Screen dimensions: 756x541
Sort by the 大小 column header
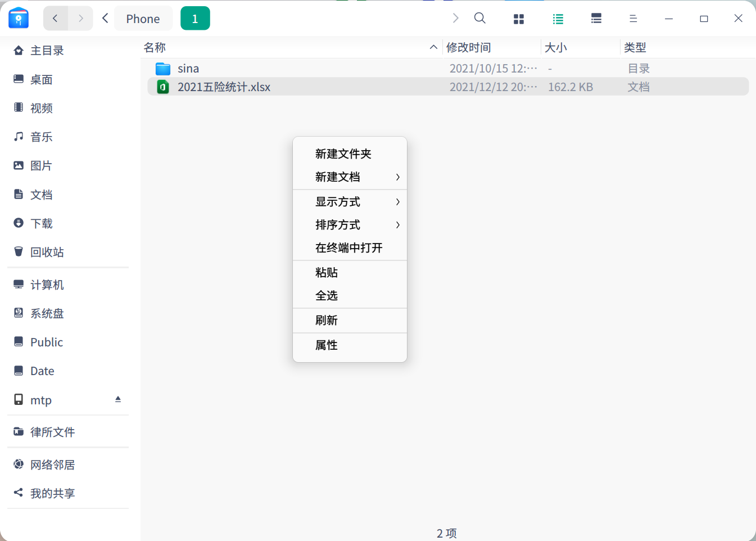(581, 48)
